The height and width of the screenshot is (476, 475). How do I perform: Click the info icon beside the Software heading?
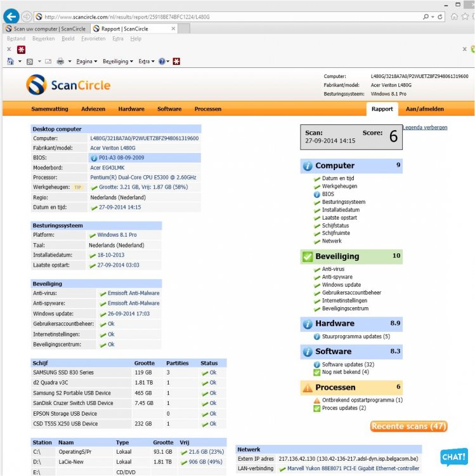click(x=308, y=351)
